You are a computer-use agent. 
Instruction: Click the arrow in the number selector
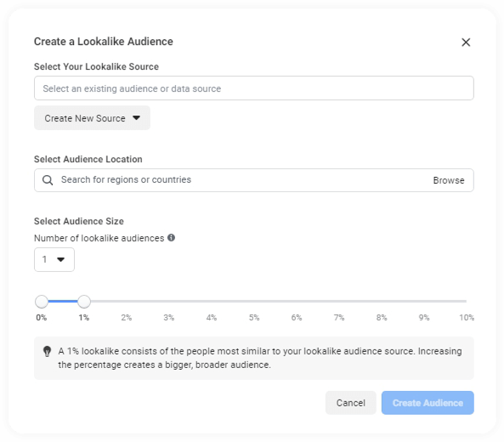60,259
